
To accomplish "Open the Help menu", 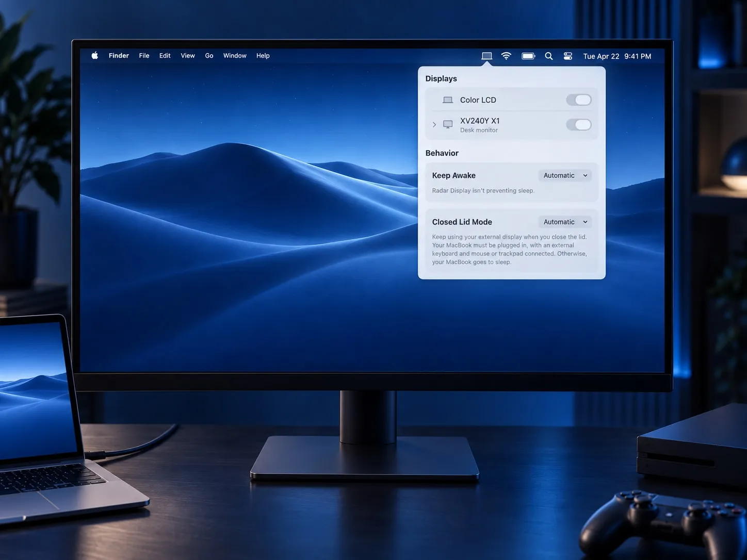I will click(x=263, y=56).
